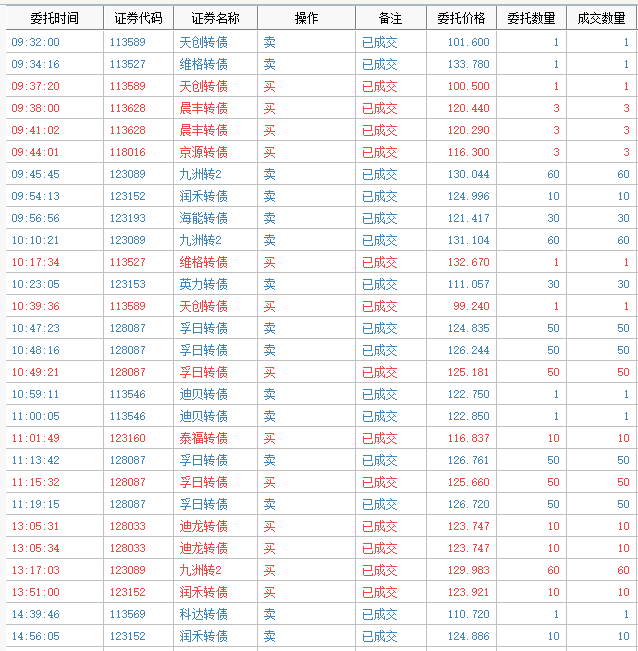Click price 116.300 of 京源转债

[x=468, y=152]
